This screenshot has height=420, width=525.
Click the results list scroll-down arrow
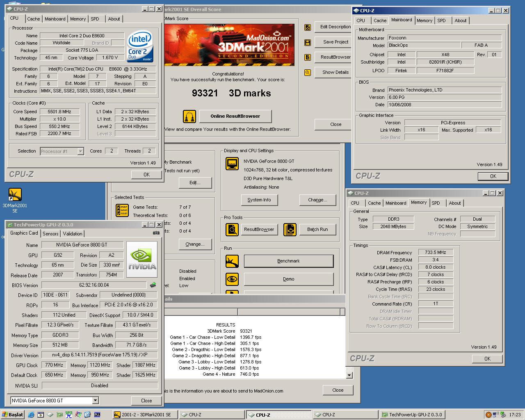pos(349,375)
